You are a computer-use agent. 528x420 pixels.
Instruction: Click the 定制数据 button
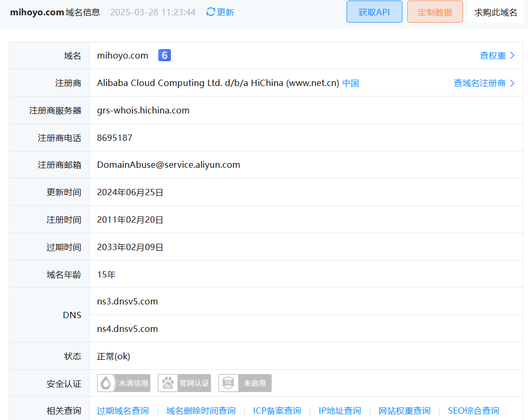tap(435, 12)
